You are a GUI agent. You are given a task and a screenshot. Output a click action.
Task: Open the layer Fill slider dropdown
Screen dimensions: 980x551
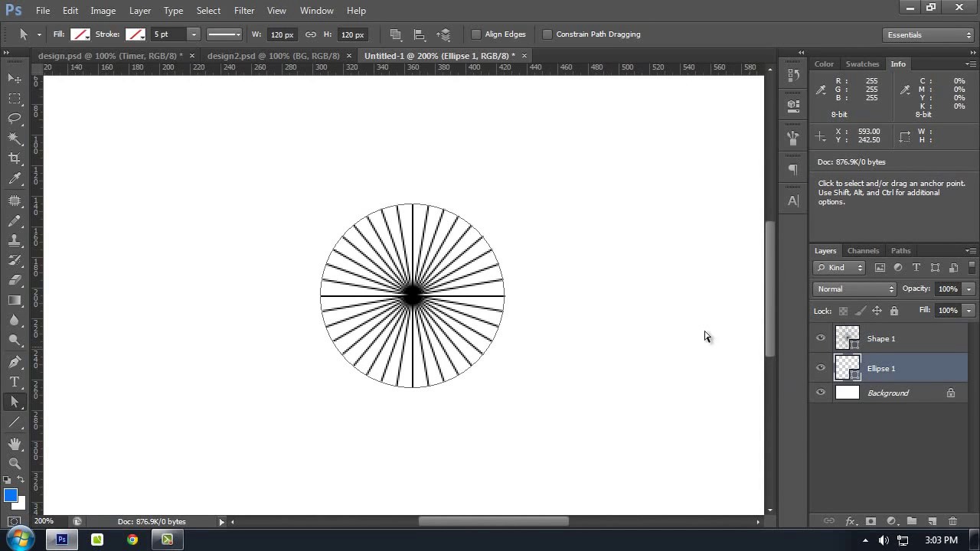pos(969,311)
